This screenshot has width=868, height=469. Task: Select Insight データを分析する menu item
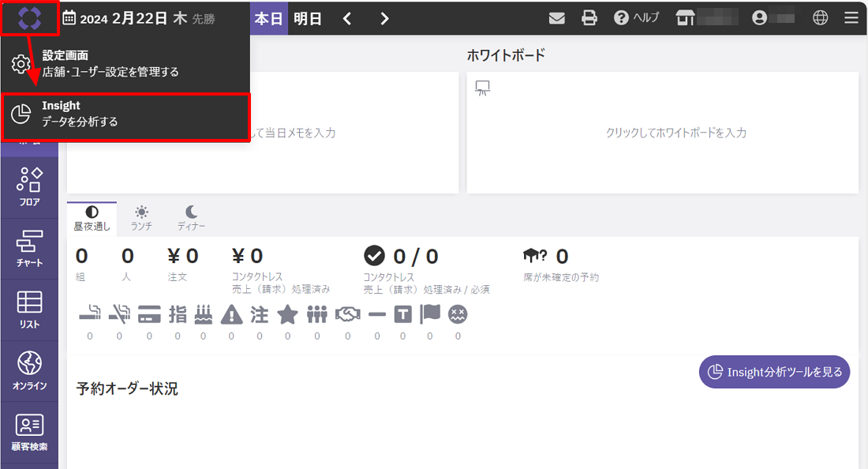(x=126, y=114)
